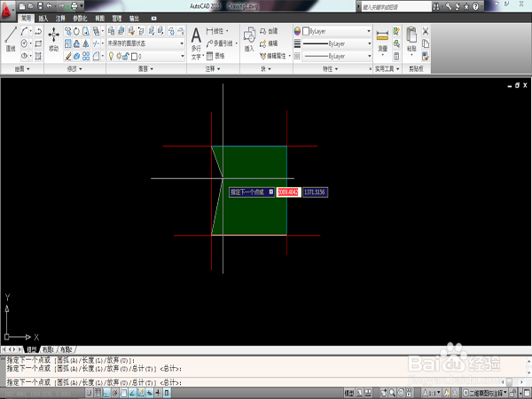
Task: Select the Line (直线) drawing tool
Action: pyautogui.click(x=11, y=39)
